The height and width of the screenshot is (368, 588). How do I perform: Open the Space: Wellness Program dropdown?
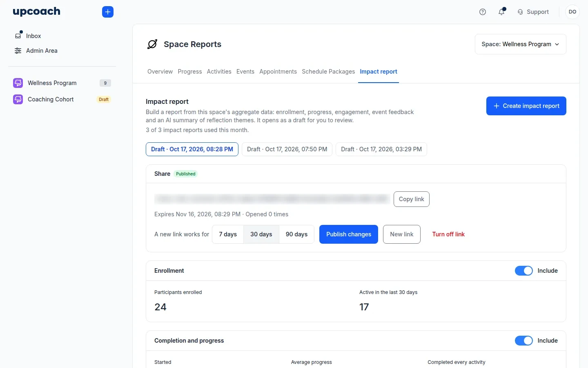[521, 44]
